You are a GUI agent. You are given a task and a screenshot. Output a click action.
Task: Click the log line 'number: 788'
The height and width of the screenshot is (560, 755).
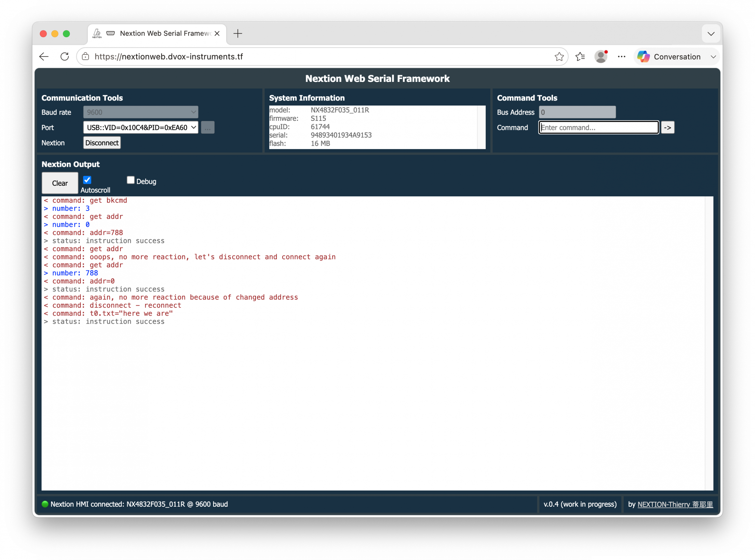(x=71, y=273)
